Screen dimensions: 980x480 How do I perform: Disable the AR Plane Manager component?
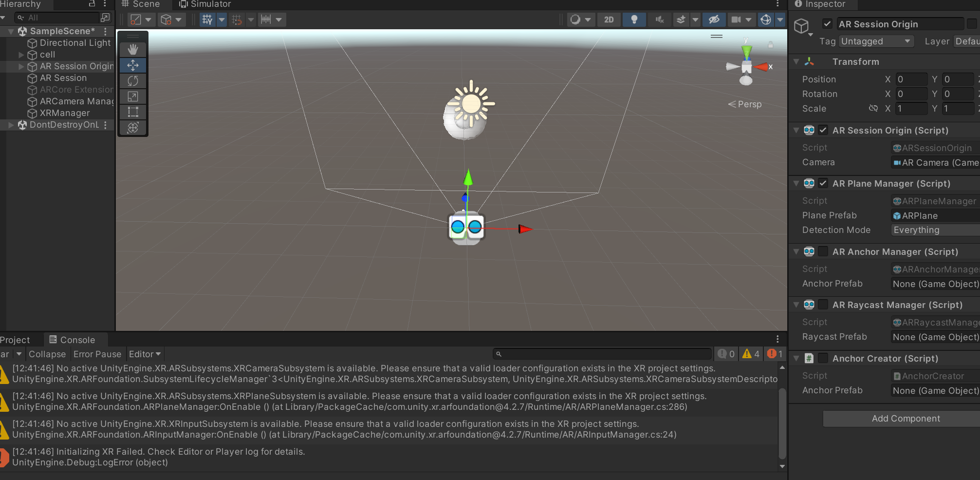[x=823, y=183]
